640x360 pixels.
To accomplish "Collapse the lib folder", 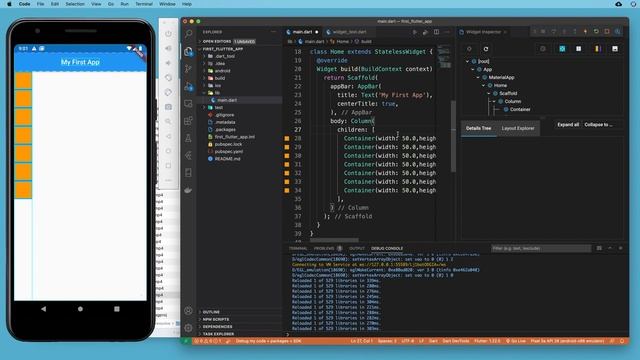I will tap(217, 93).
